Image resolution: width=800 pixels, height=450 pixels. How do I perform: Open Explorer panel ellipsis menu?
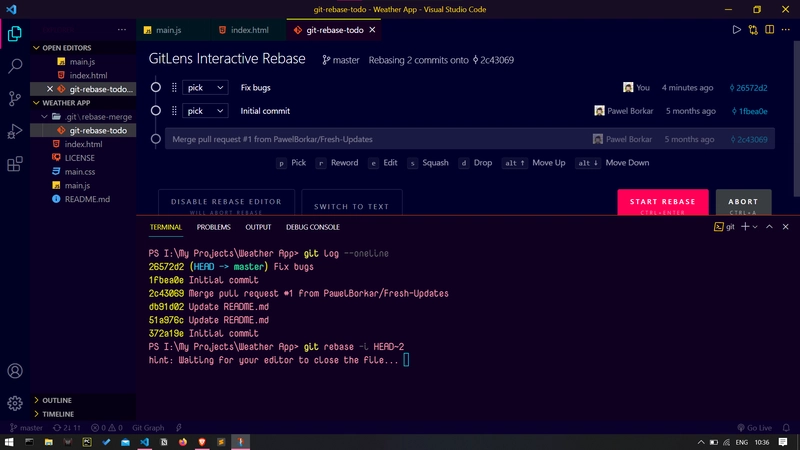[x=121, y=30]
